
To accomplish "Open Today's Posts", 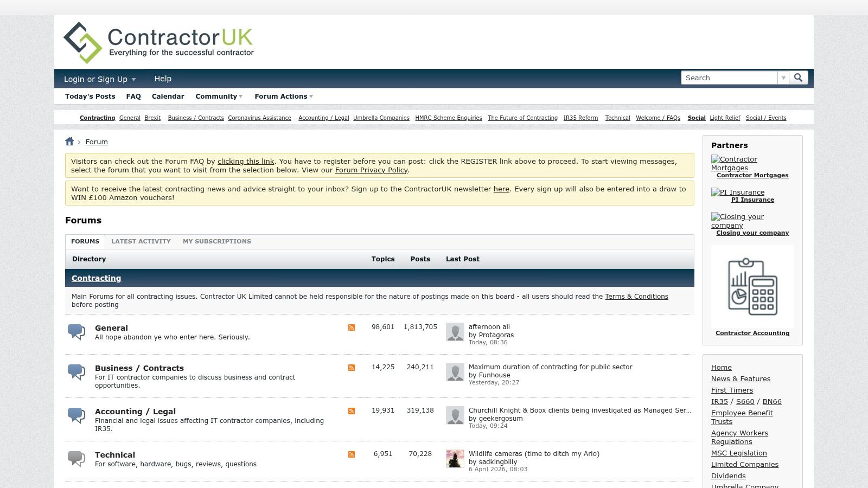I will click(x=90, y=97).
